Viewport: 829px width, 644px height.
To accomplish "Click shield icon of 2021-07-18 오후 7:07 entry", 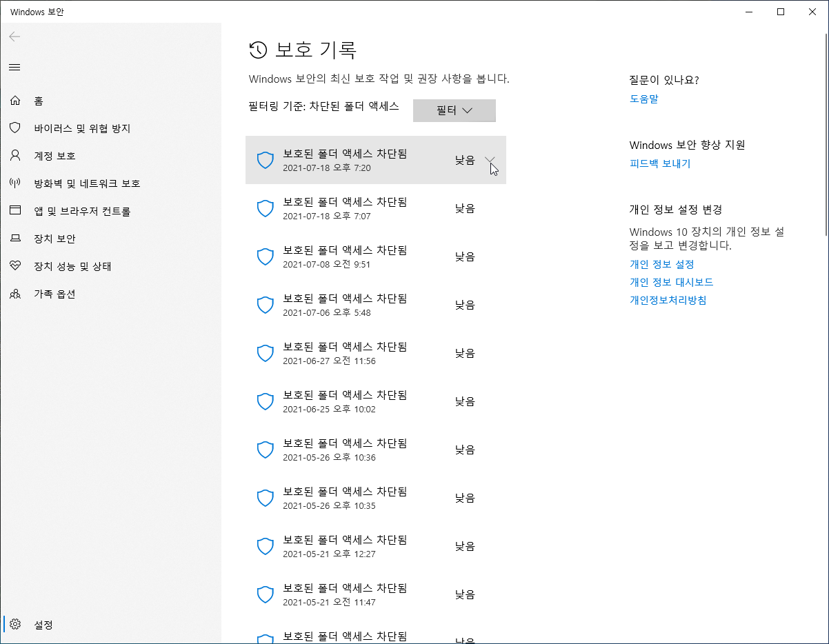I will click(x=266, y=208).
